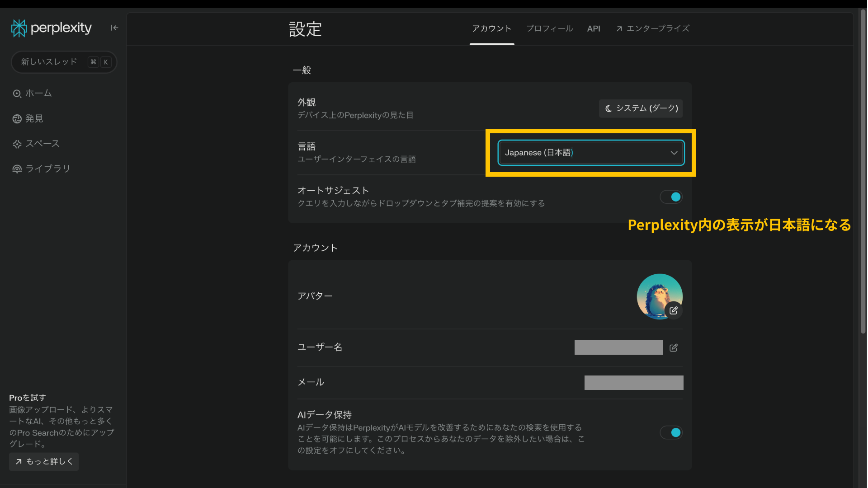The image size is (868, 488).
Task: Open the ホーム sidebar icon
Action: [17, 93]
